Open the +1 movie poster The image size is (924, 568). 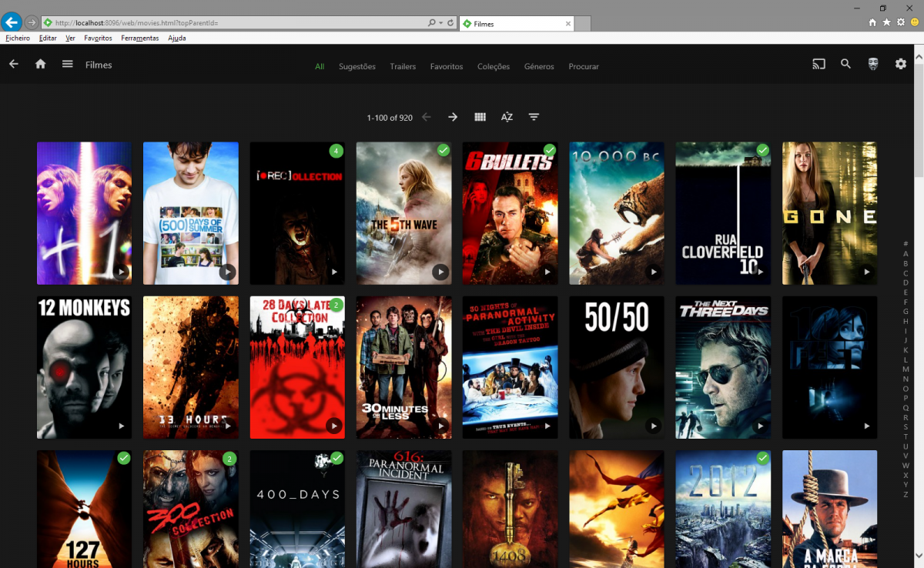84,213
